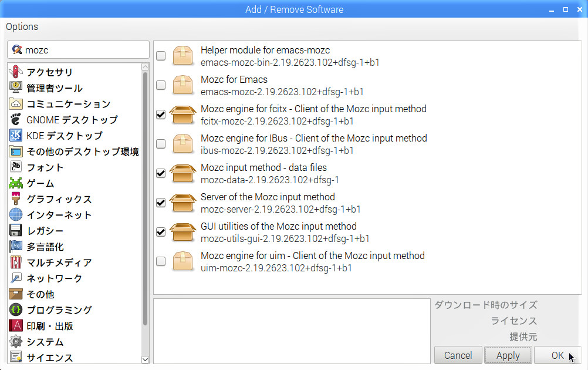
Task: Click text 'emacs-mozc-2.19.2623.102+dfsg-1+b1'
Action: (x=282, y=92)
